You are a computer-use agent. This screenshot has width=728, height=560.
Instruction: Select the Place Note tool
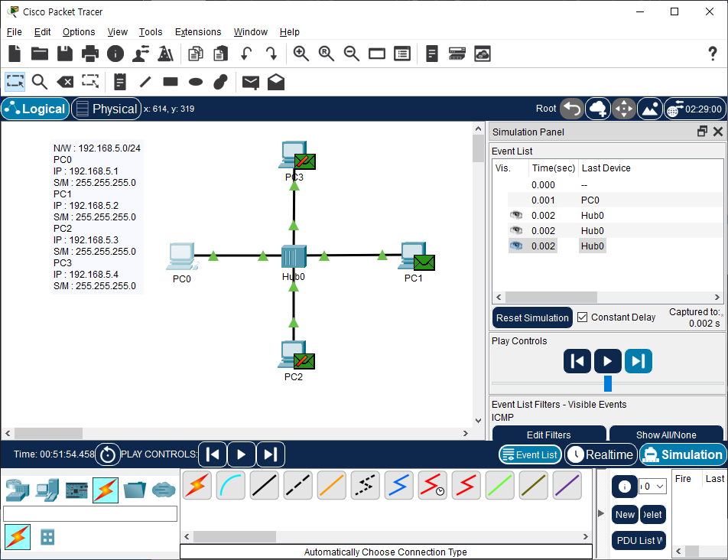[x=120, y=82]
